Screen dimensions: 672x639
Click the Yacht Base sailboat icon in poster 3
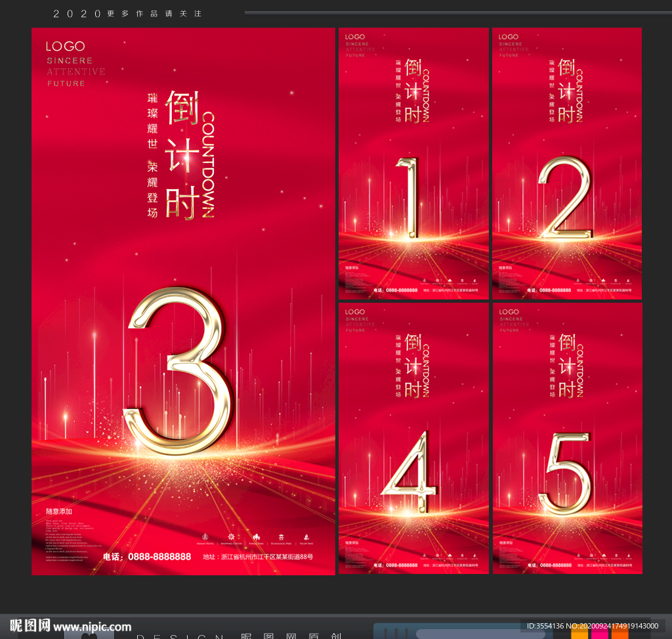(306, 537)
